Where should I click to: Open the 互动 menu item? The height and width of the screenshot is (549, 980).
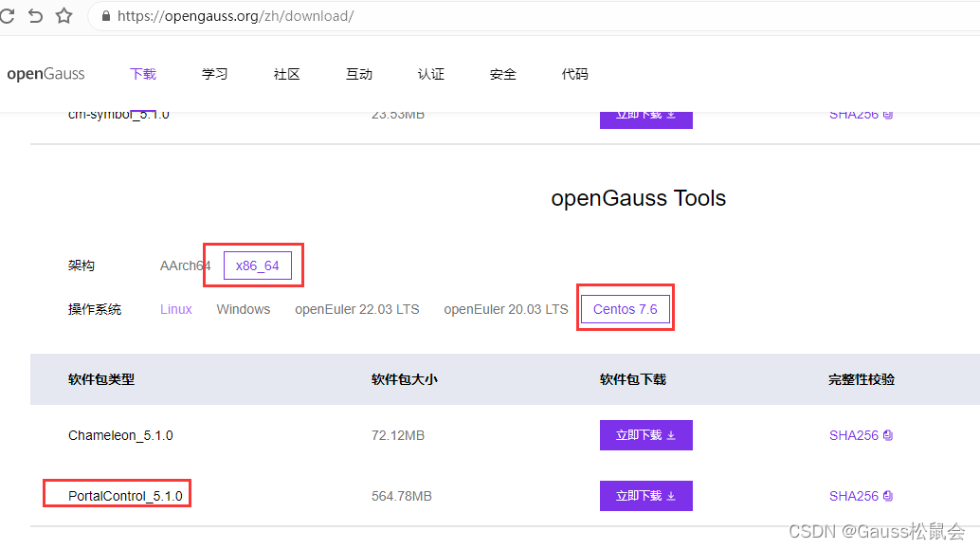[359, 74]
